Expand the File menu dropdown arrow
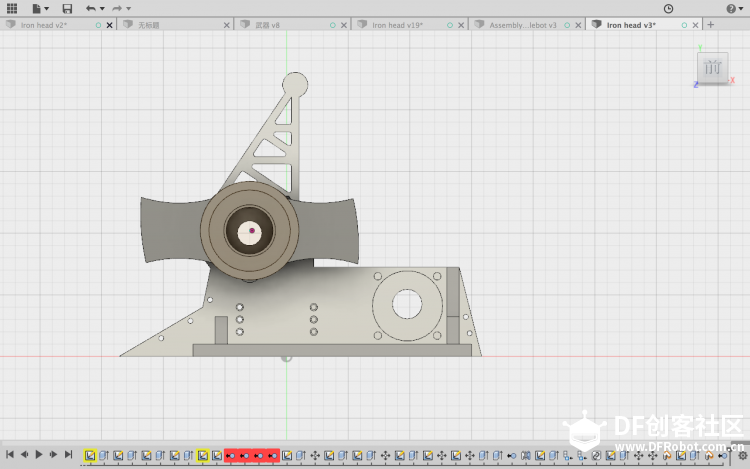The height and width of the screenshot is (469, 750). 47,9
